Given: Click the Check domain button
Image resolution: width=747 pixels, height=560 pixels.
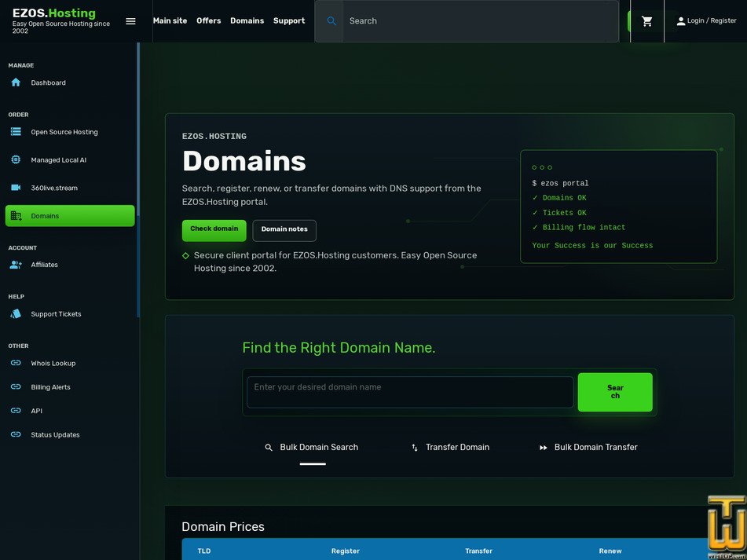Looking at the screenshot, I should click(x=214, y=230).
